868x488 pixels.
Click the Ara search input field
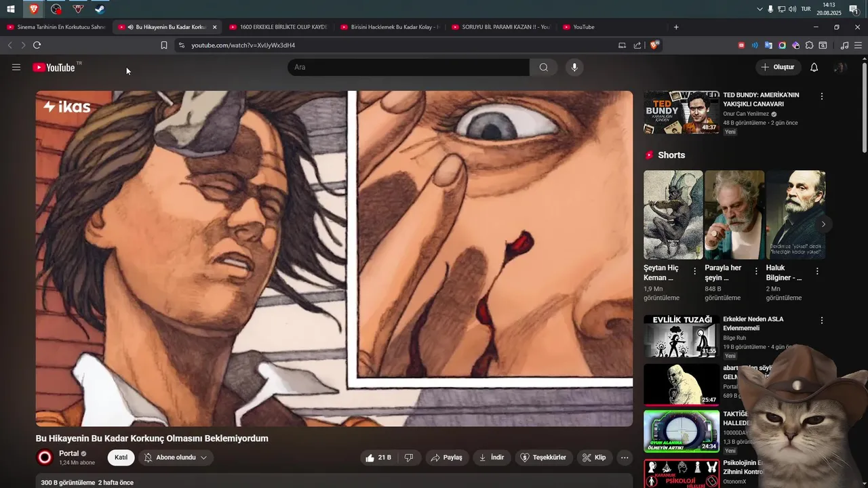(x=408, y=67)
